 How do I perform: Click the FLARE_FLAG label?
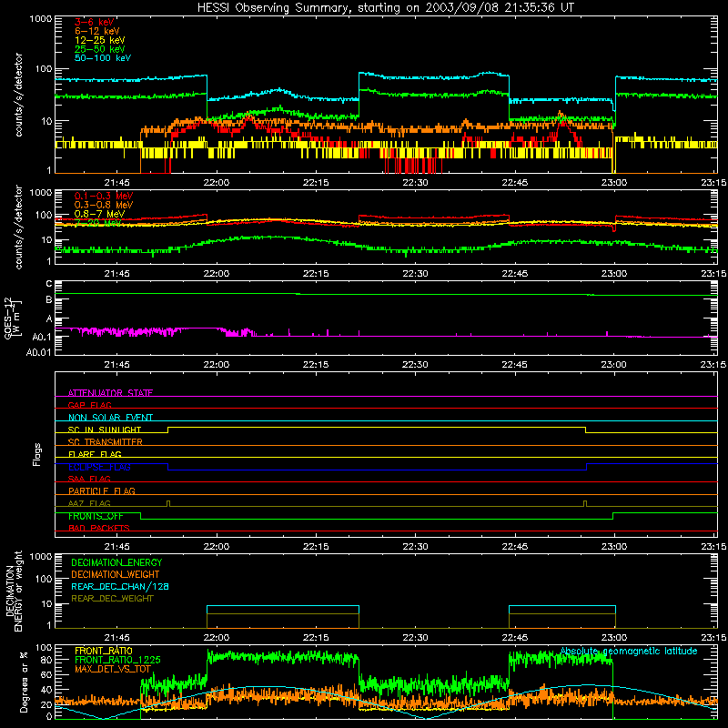(95, 454)
